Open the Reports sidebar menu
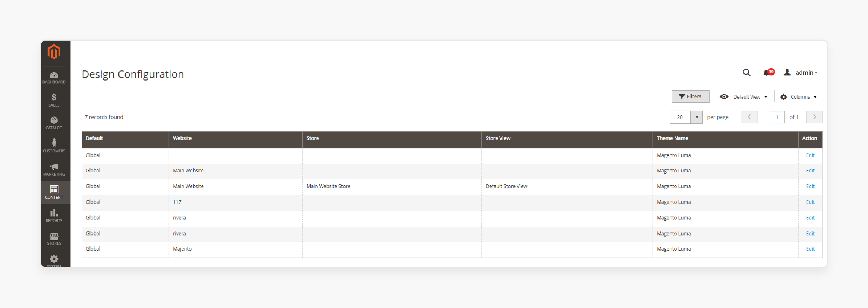Viewport: 868px width, 308px height. 54,215
